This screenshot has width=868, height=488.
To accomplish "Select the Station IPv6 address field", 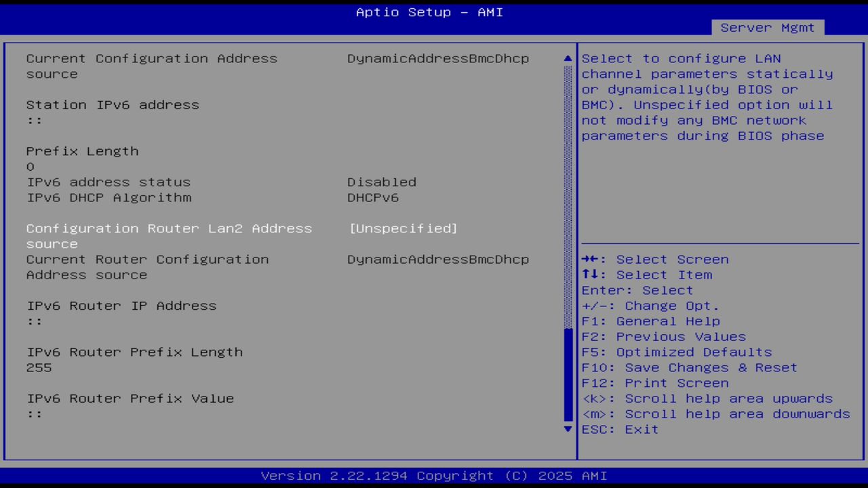I will (x=113, y=104).
